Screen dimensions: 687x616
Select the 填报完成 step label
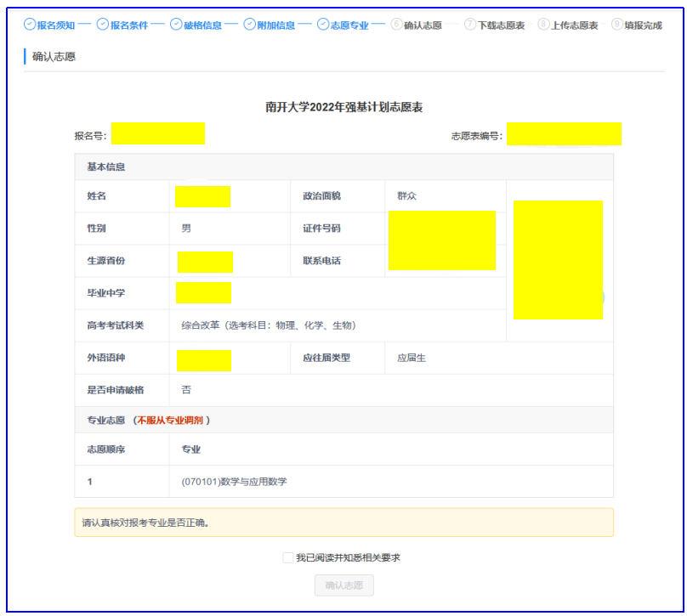click(x=643, y=25)
